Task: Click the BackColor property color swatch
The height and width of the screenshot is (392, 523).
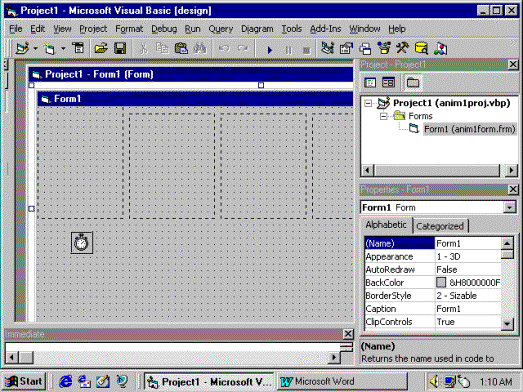Action: [x=441, y=283]
